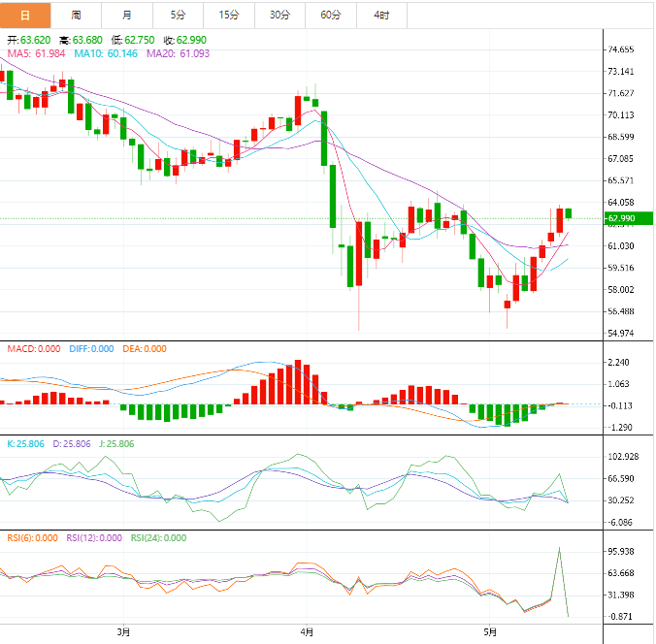Select the 日 daily timeframe tab
656x644 pixels.
click(25, 16)
